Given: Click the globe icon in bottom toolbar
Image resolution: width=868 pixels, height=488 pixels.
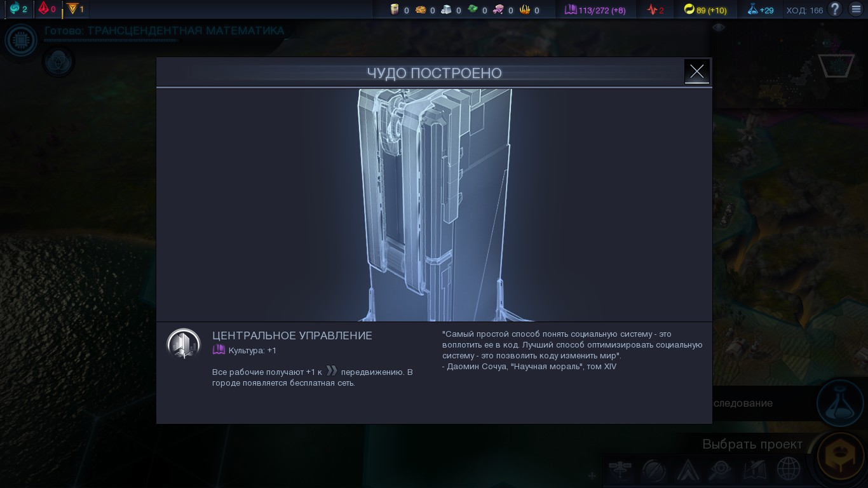Looking at the screenshot, I should pyautogui.click(x=789, y=470).
